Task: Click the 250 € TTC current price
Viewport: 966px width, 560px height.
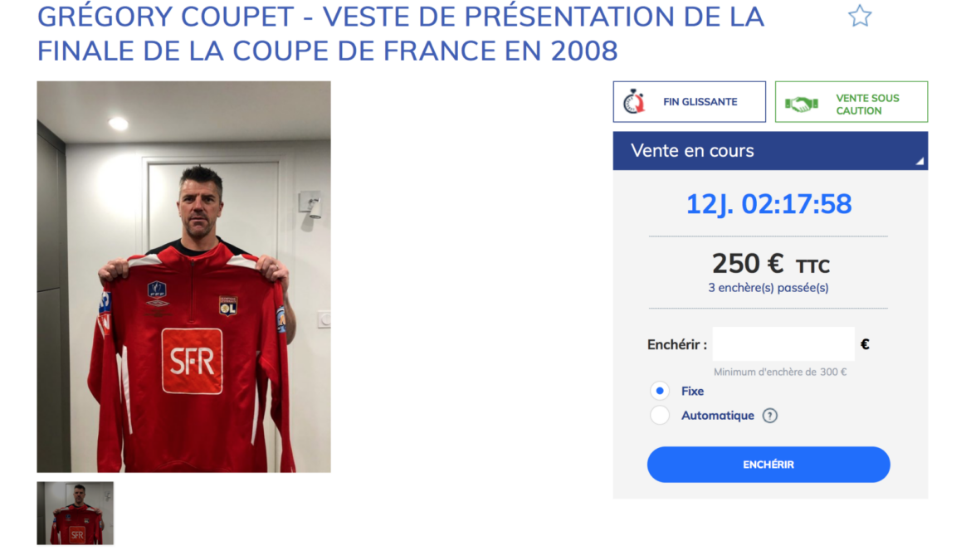Action: pyautogui.click(x=771, y=265)
